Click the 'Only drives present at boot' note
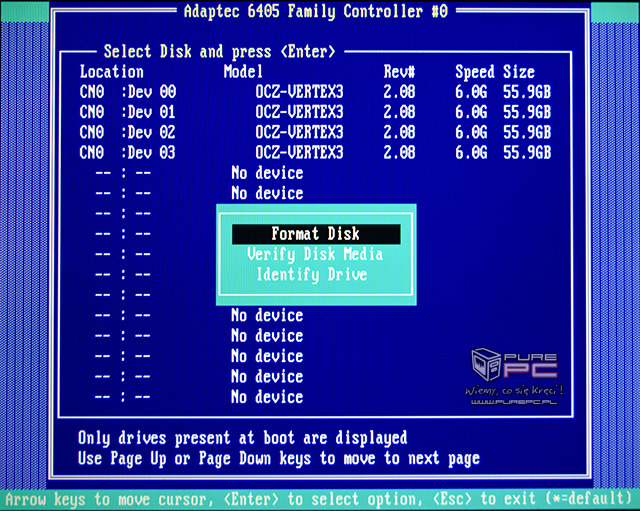This screenshot has height=511, width=640. [242, 438]
